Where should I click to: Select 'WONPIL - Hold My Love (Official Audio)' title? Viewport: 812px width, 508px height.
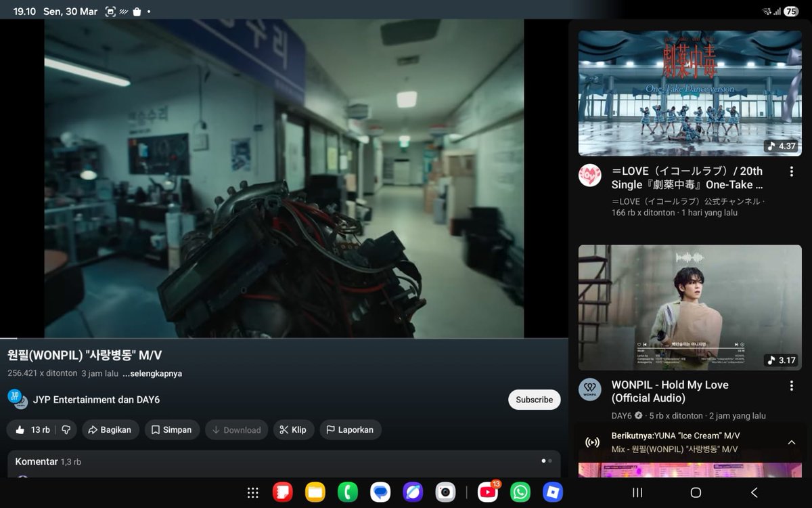[x=670, y=391]
